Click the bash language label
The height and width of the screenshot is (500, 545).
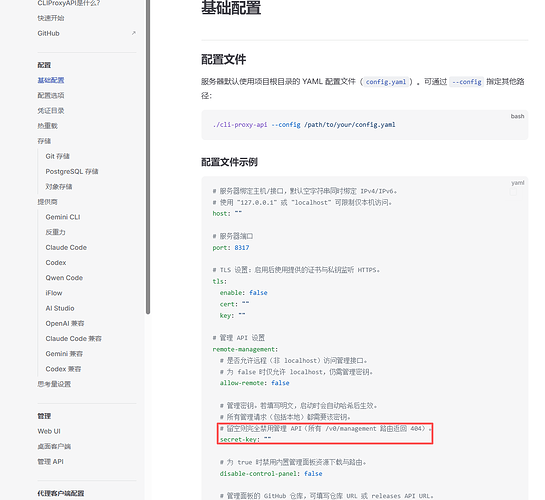(517, 116)
